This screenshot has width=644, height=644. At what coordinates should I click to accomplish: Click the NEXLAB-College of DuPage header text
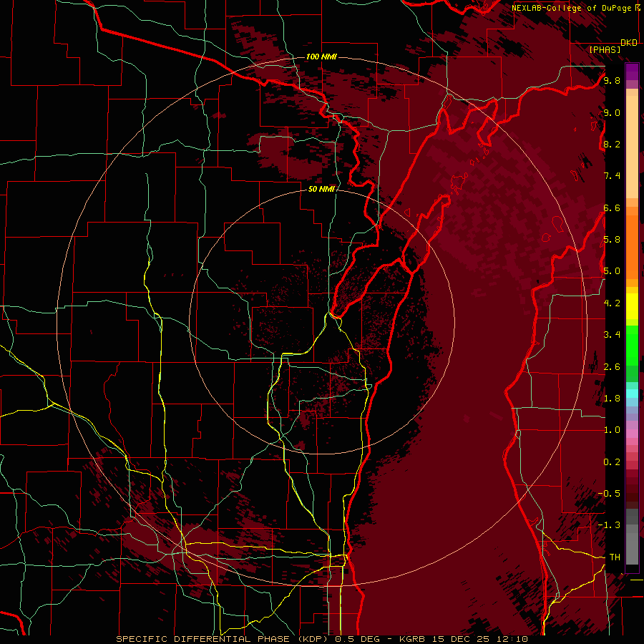[x=571, y=8]
